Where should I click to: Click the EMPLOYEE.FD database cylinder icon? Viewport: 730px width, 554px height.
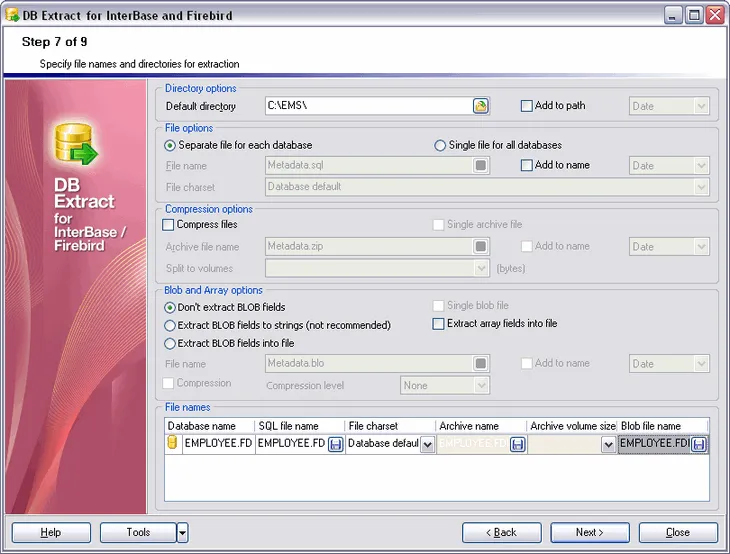click(x=172, y=443)
